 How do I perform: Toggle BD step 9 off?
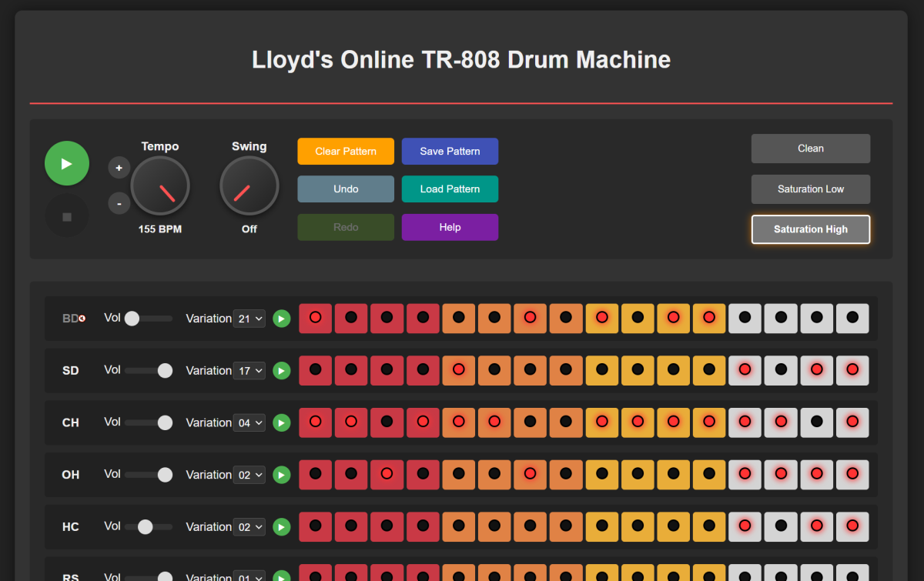(x=601, y=319)
